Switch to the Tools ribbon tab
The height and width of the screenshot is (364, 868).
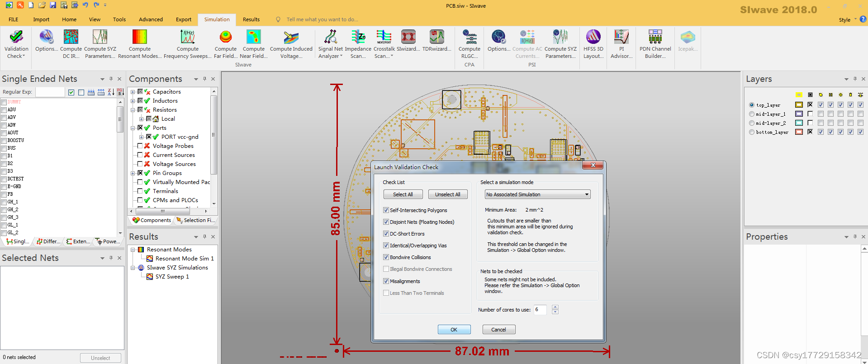[x=119, y=19]
